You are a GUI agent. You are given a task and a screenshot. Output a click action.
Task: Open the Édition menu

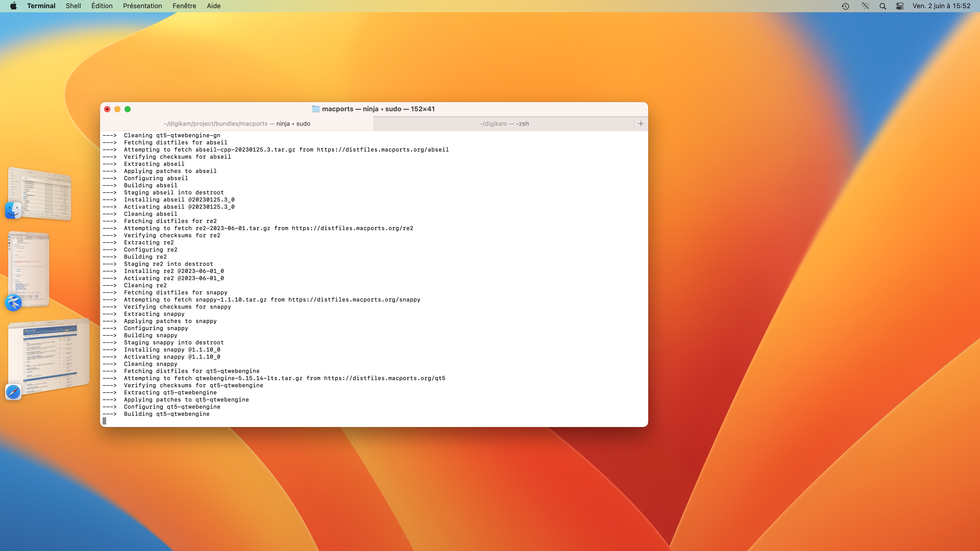click(x=102, y=6)
